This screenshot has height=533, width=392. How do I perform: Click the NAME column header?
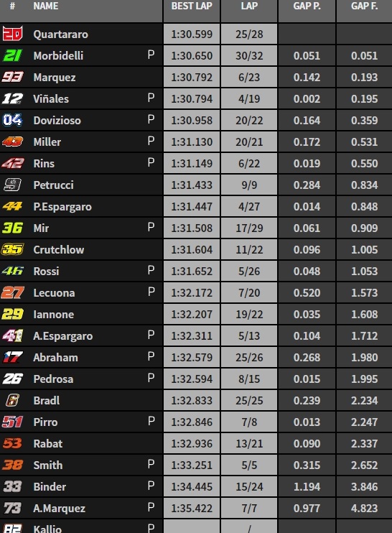(45, 6)
